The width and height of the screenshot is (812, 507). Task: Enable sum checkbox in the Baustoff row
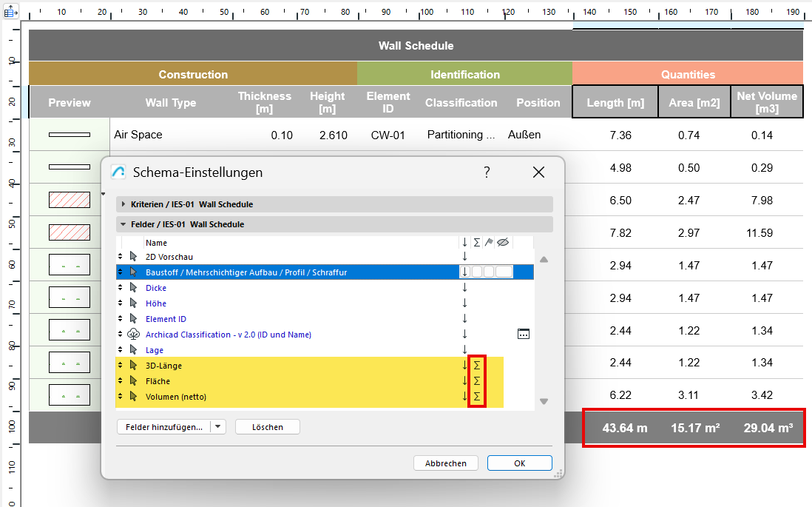(x=477, y=272)
